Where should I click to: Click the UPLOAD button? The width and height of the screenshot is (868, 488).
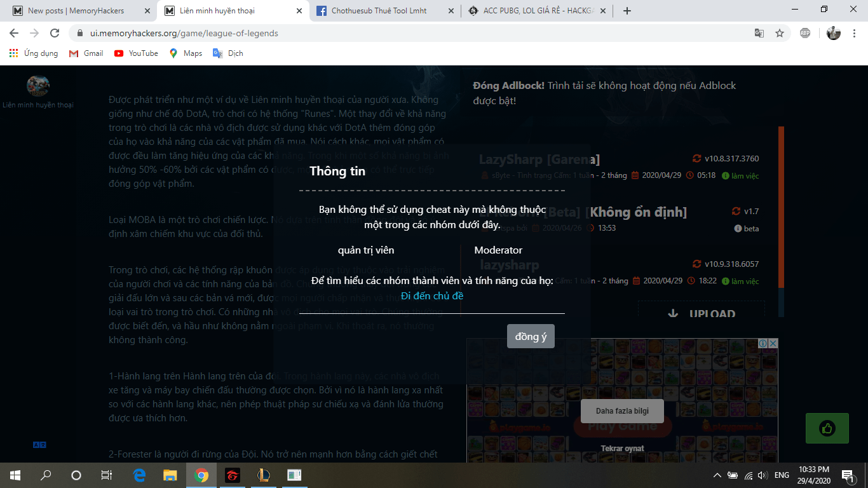point(702,313)
